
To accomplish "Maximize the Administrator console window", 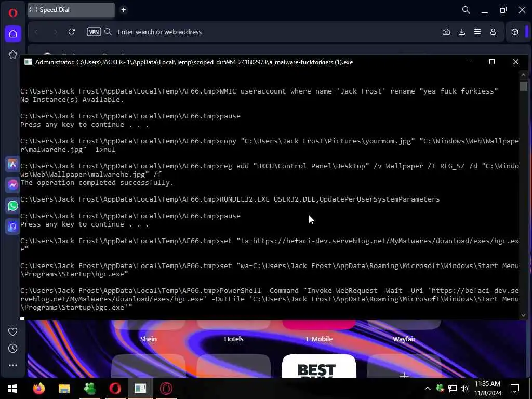I will (492, 62).
